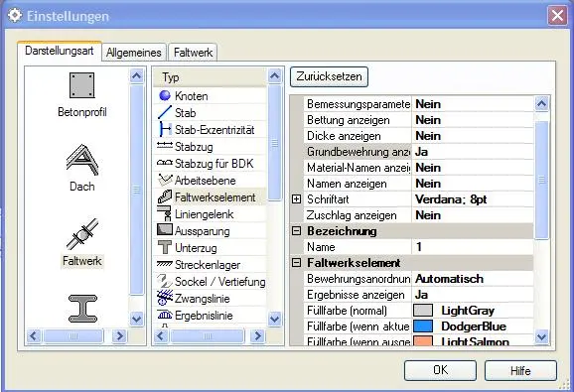Select the Faltwerk category icon
Viewport: 574px width, 392px height.
pyautogui.click(x=82, y=234)
